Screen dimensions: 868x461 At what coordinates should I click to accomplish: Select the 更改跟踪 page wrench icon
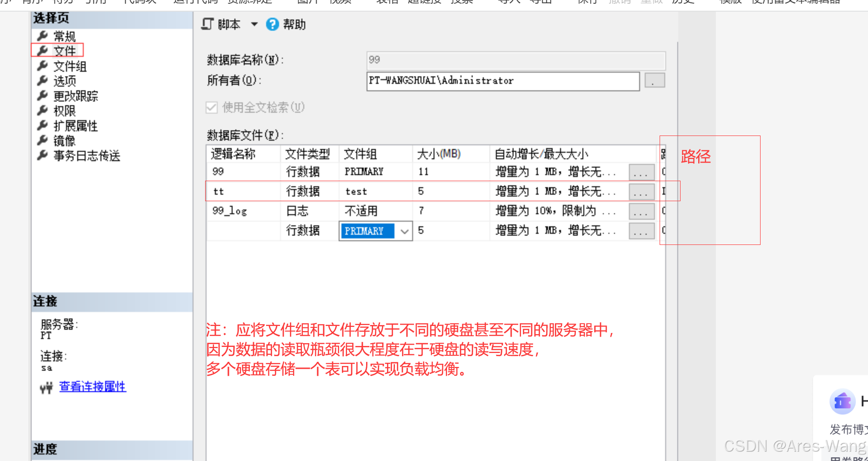[x=43, y=95]
